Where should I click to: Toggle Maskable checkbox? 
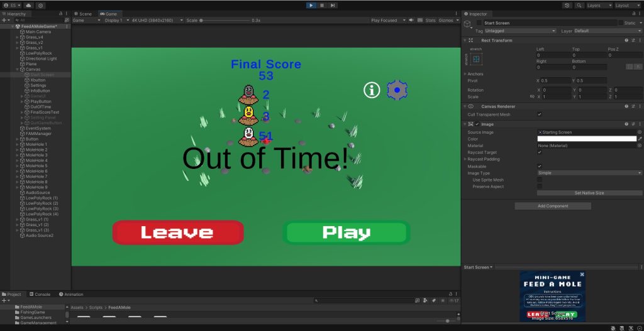coord(539,166)
